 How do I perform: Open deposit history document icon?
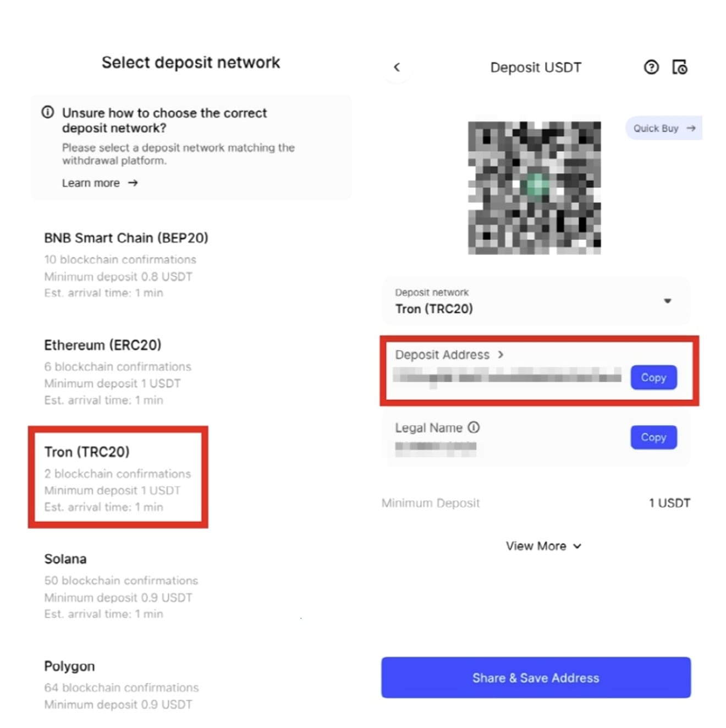pos(680,67)
